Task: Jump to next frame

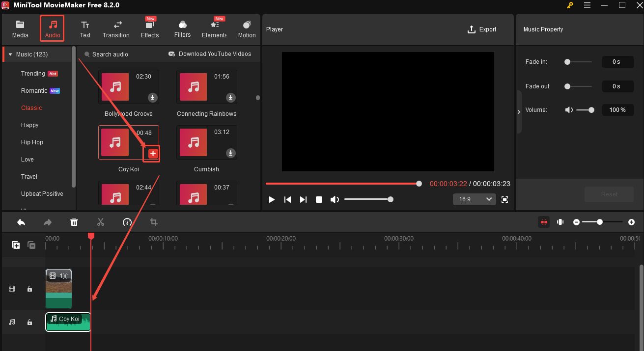Action: coord(303,199)
